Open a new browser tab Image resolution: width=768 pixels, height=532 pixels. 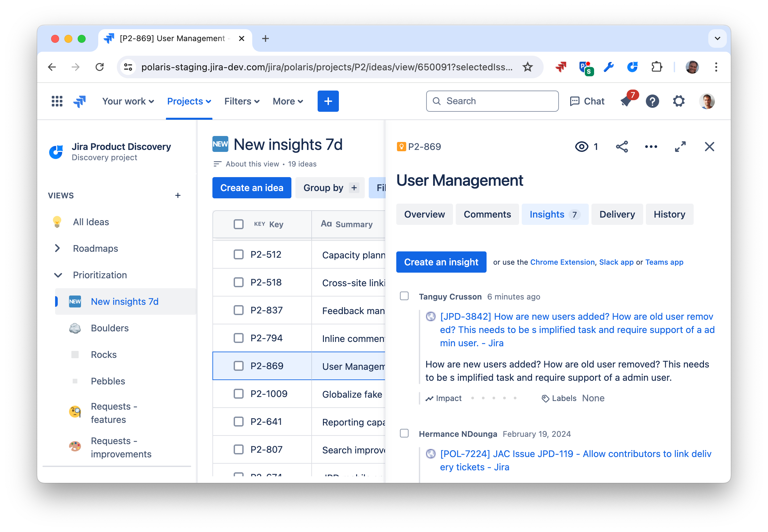point(266,38)
